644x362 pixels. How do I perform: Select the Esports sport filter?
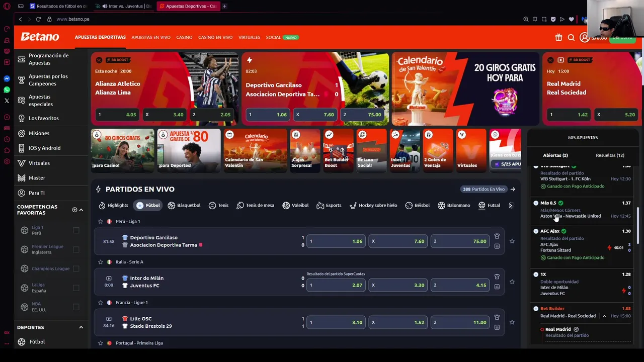329,205
